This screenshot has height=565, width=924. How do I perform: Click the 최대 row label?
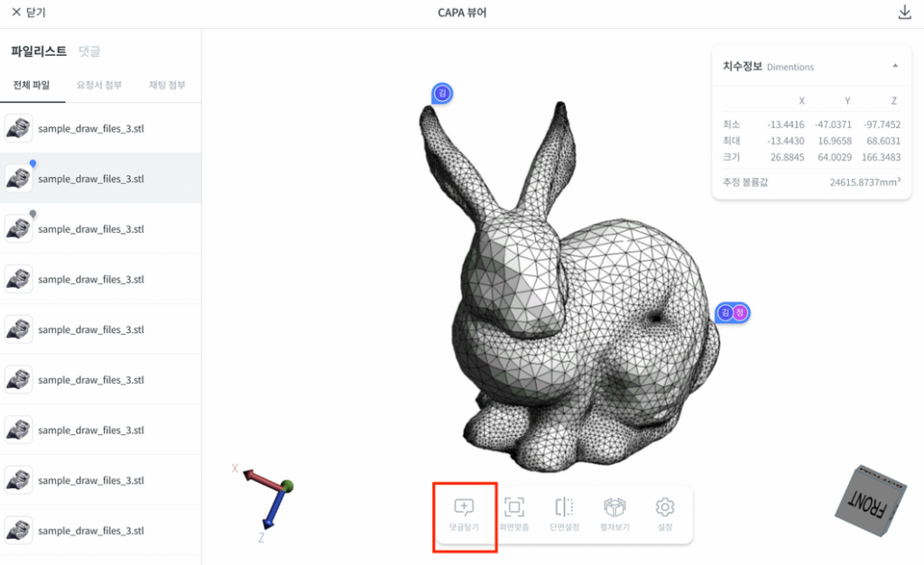coord(731,141)
